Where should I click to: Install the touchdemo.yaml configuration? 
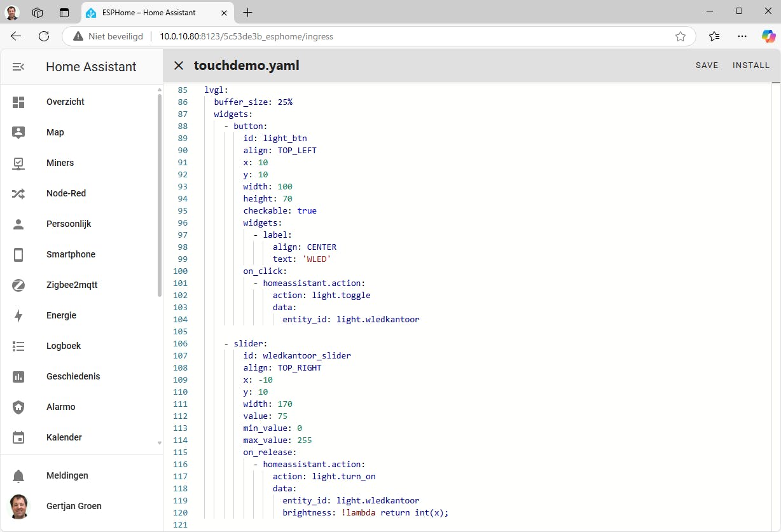(x=750, y=65)
